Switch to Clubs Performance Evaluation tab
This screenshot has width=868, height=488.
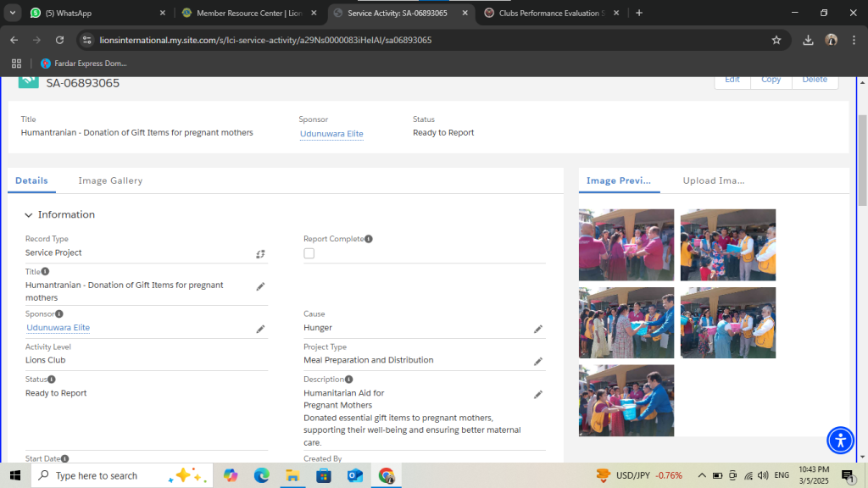[x=551, y=13]
